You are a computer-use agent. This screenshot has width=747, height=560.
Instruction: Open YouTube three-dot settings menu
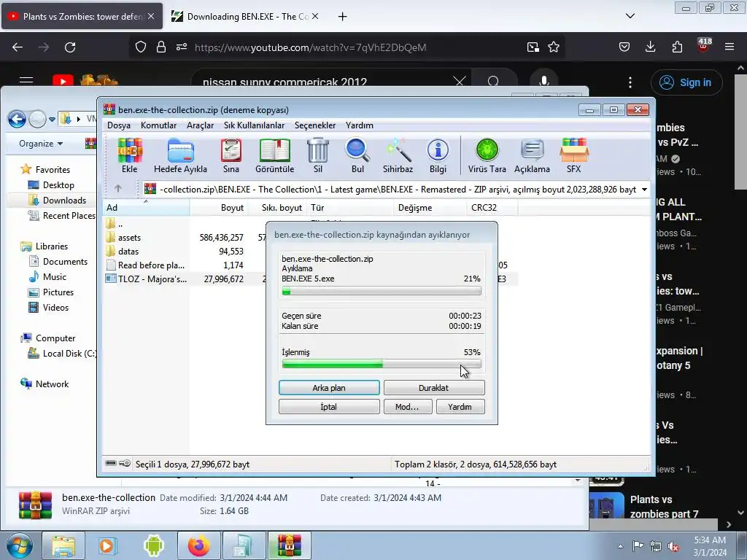(630, 82)
